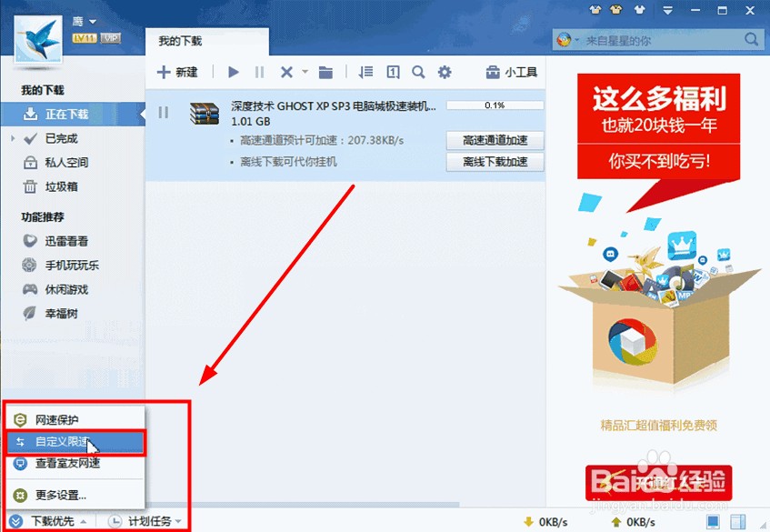Select 正在下载 in the sidebar
The height and width of the screenshot is (532, 770).
click(x=73, y=114)
